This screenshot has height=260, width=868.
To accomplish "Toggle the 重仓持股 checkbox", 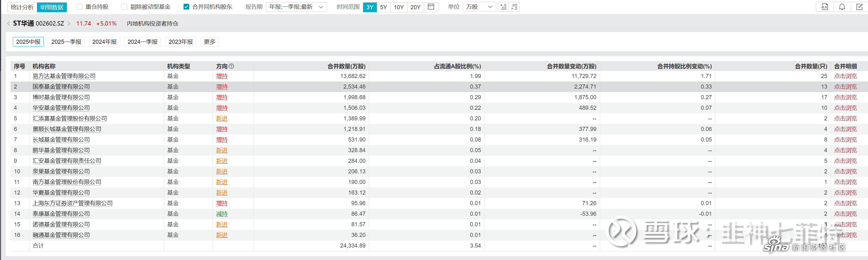I will pos(79,7).
